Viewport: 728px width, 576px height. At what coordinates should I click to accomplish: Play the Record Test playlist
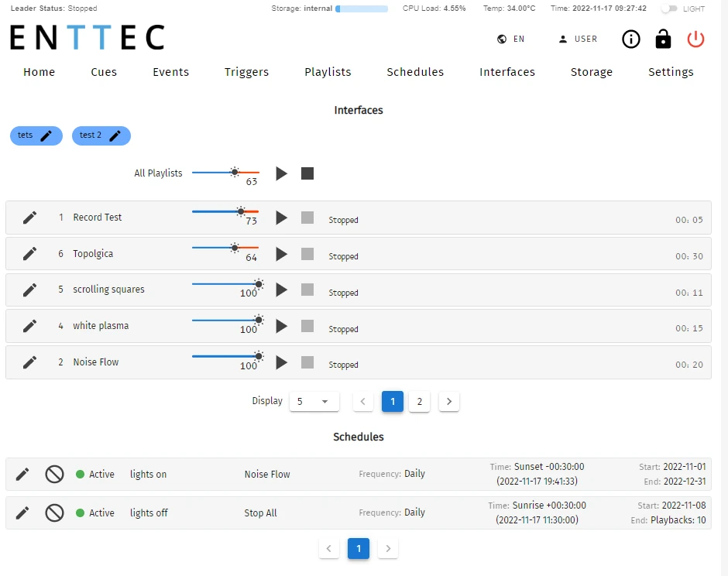click(x=281, y=218)
